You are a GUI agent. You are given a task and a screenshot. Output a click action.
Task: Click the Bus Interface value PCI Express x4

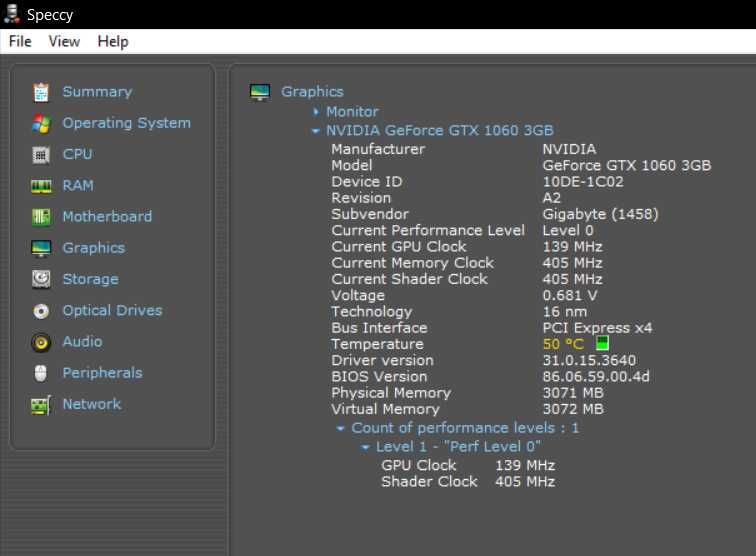(597, 328)
